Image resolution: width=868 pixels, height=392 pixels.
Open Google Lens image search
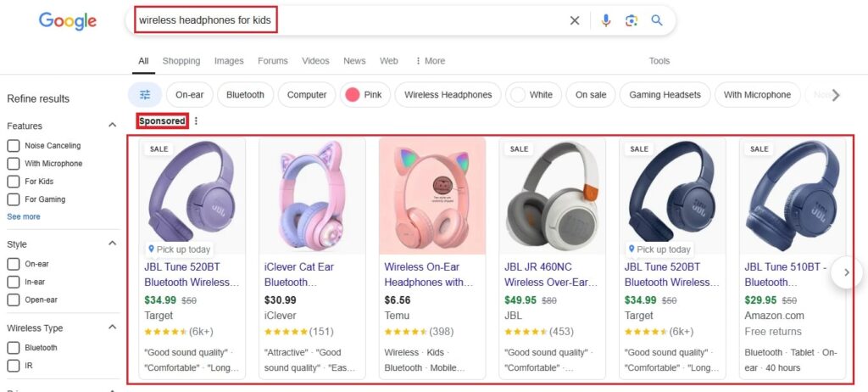[x=632, y=20]
